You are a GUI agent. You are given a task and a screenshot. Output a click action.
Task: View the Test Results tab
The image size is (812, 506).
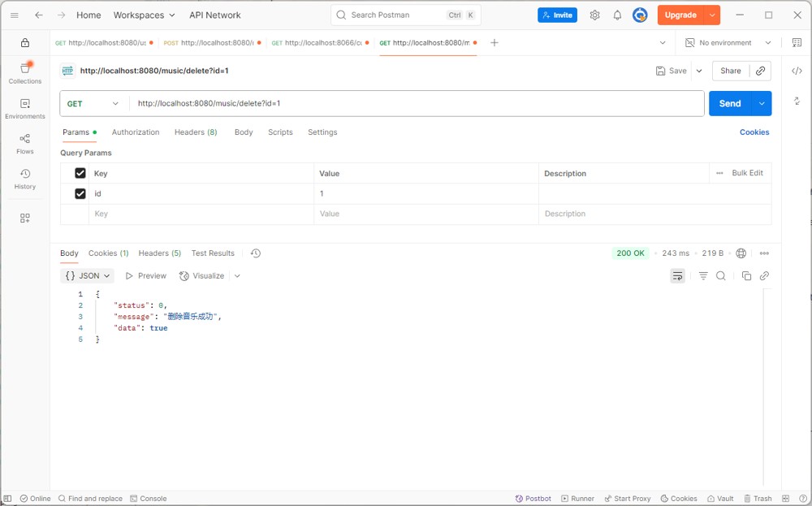tap(213, 253)
